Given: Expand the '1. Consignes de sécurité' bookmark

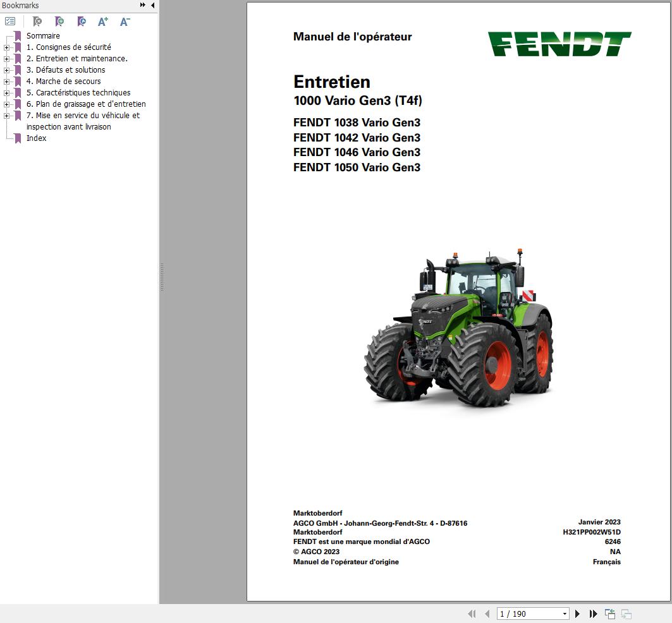Looking at the screenshot, I should click(x=6, y=47).
